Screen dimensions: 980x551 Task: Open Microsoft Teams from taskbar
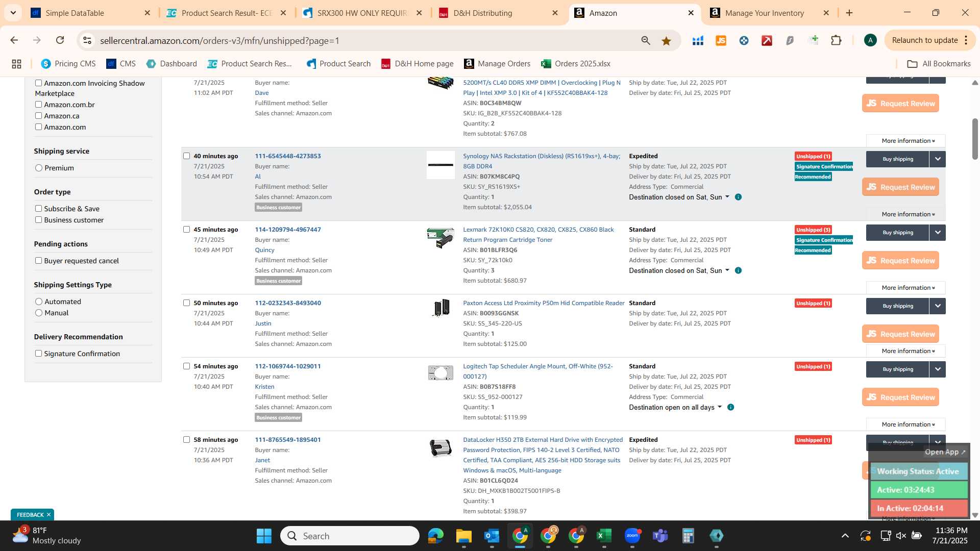(660, 536)
